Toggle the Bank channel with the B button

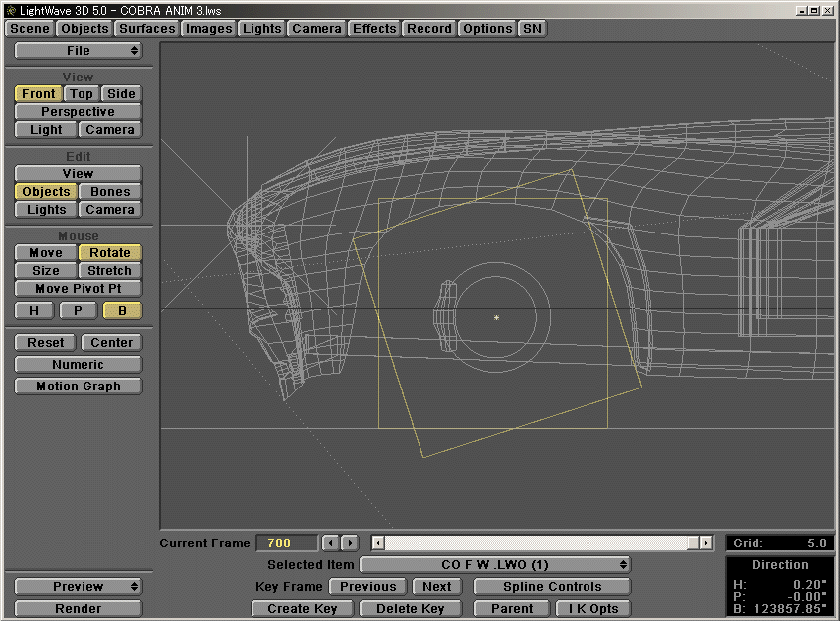tap(121, 310)
